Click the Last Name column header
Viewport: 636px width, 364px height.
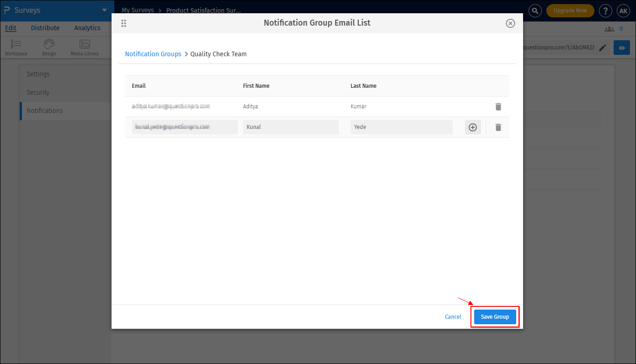coord(363,86)
